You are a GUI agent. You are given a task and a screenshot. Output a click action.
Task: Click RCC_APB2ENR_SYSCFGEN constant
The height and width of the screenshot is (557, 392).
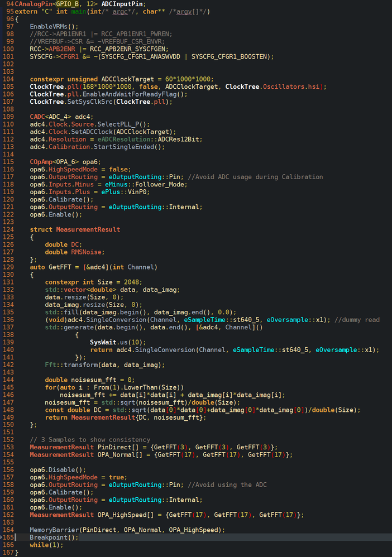click(x=127, y=49)
